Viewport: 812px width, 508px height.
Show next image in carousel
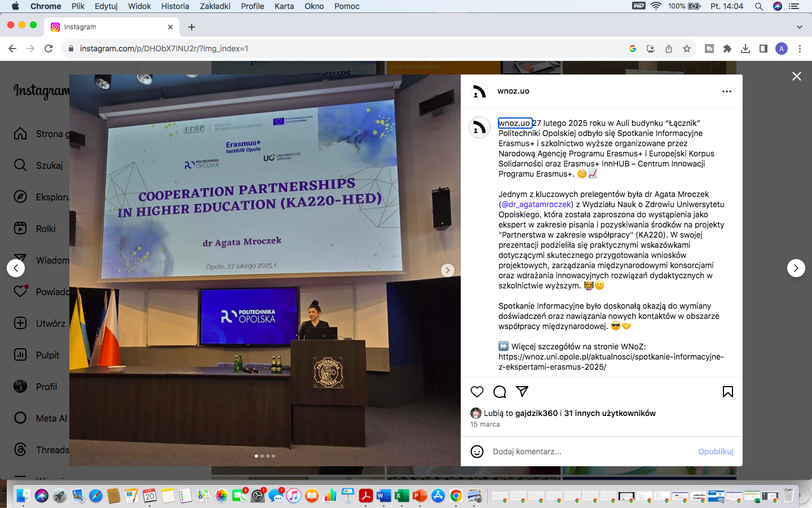click(447, 270)
